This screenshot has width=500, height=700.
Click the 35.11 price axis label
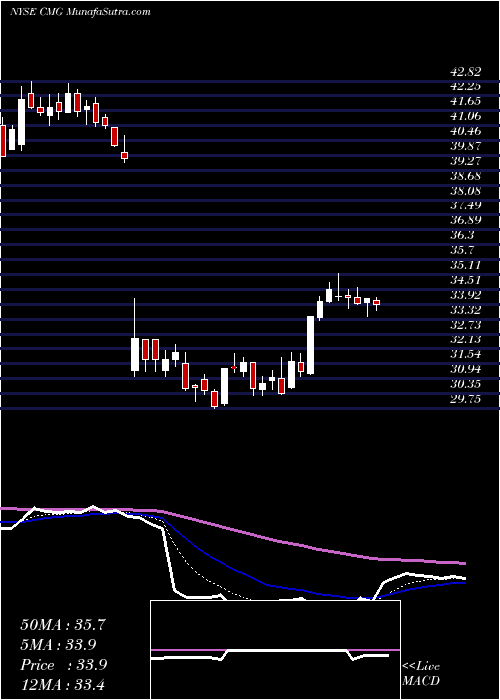click(x=465, y=265)
